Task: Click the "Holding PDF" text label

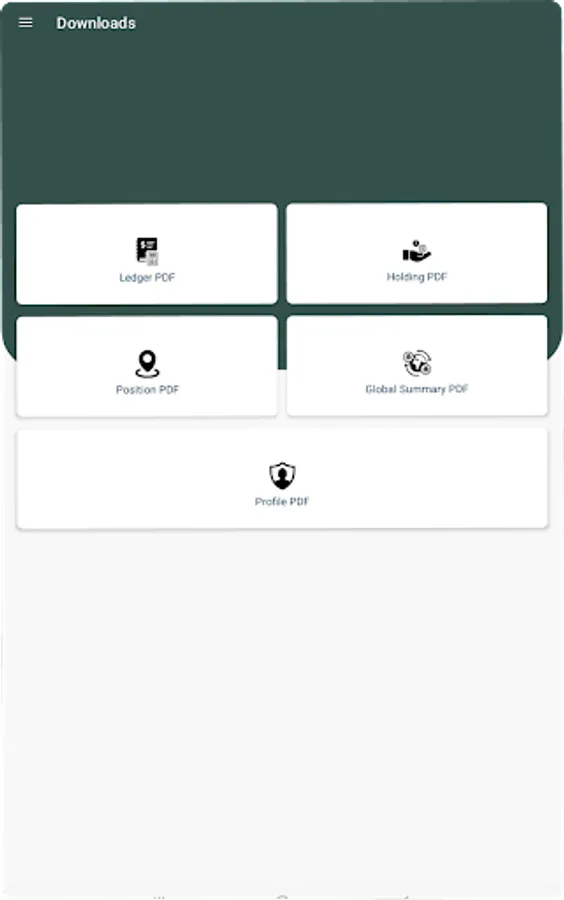Action: pos(417,277)
